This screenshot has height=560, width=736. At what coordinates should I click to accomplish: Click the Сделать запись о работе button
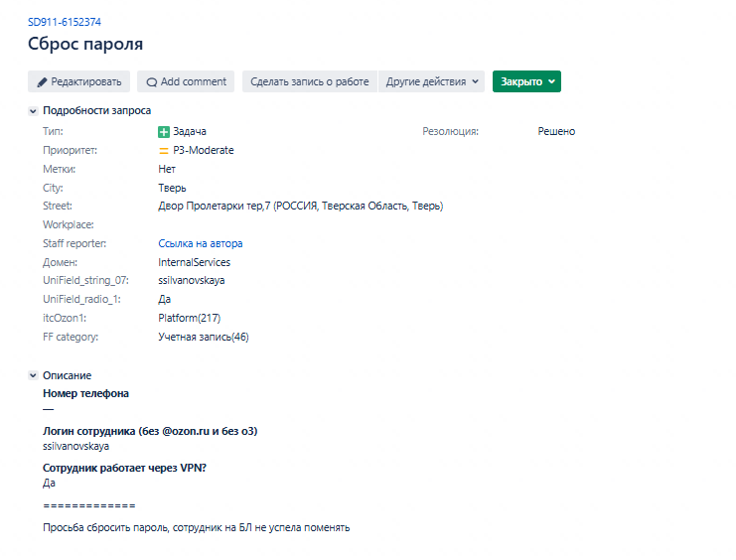(x=309, y=81)
